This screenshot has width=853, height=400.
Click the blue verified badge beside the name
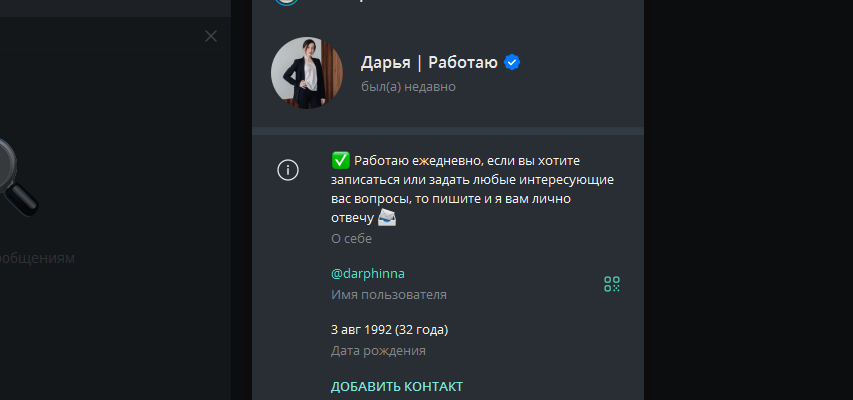click(512, 63)
